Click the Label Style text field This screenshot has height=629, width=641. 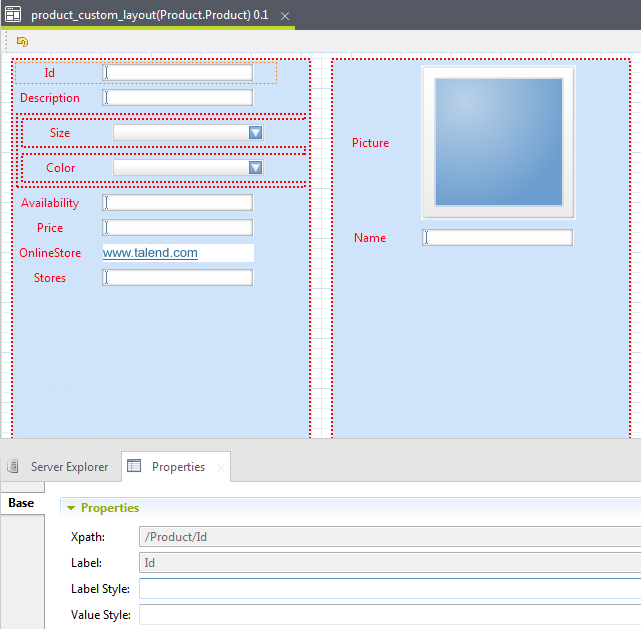coord(390,589)
